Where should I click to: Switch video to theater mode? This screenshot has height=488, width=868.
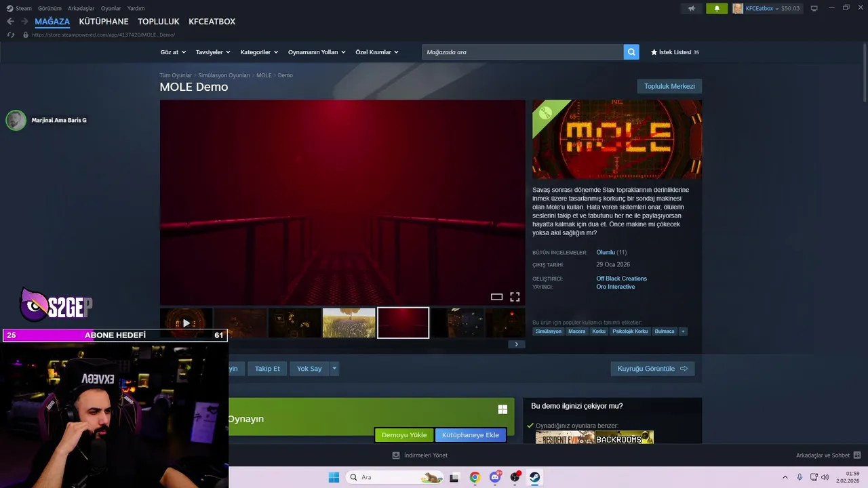496,297
